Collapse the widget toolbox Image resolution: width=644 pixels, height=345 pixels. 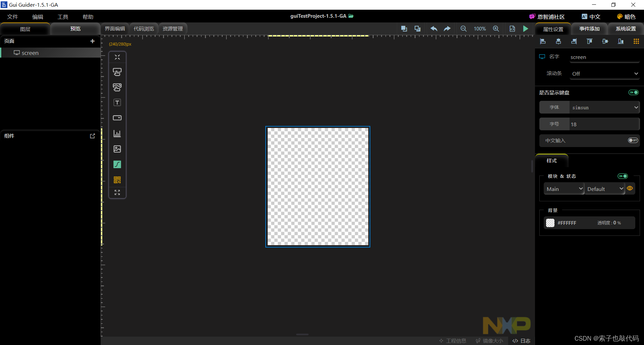pos(117,57)
